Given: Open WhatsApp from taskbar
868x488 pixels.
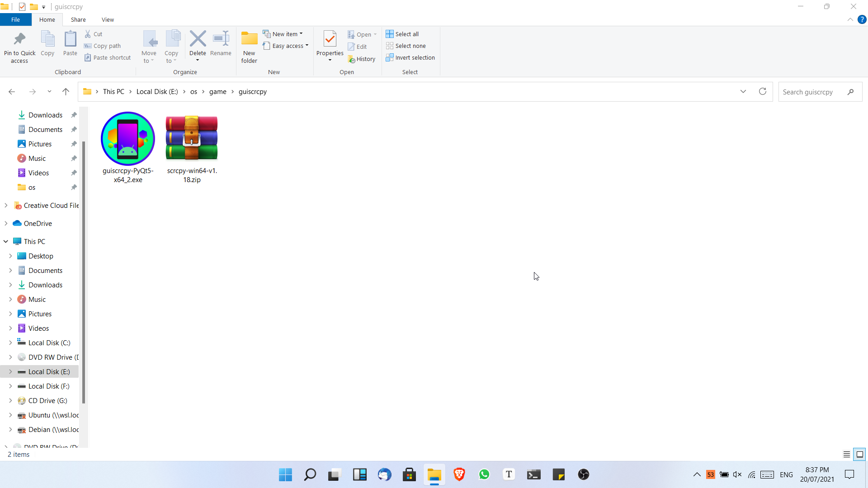Looking at the screenshot, I should point(484,474).
